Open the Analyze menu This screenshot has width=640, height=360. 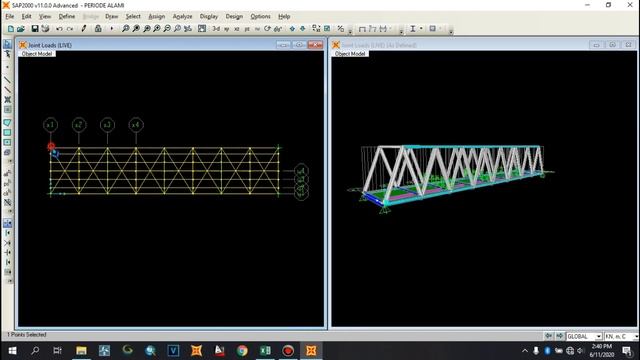coord(182,16)
